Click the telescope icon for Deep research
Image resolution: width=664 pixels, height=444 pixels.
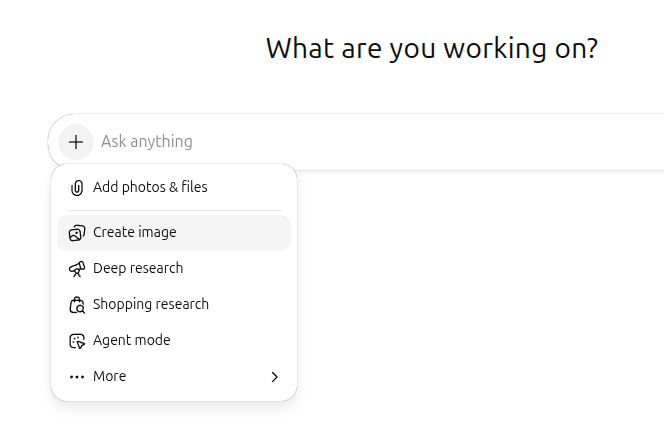point(77,269)
